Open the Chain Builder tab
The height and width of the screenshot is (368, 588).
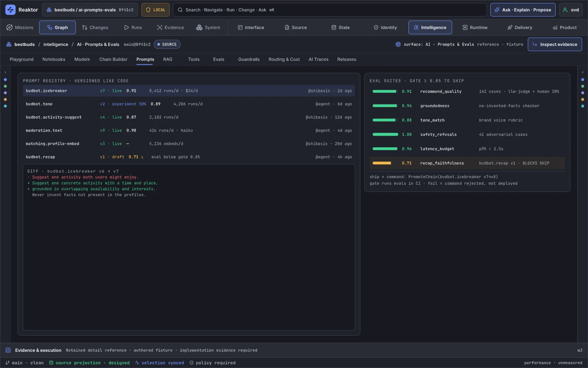tap(113, 59)
